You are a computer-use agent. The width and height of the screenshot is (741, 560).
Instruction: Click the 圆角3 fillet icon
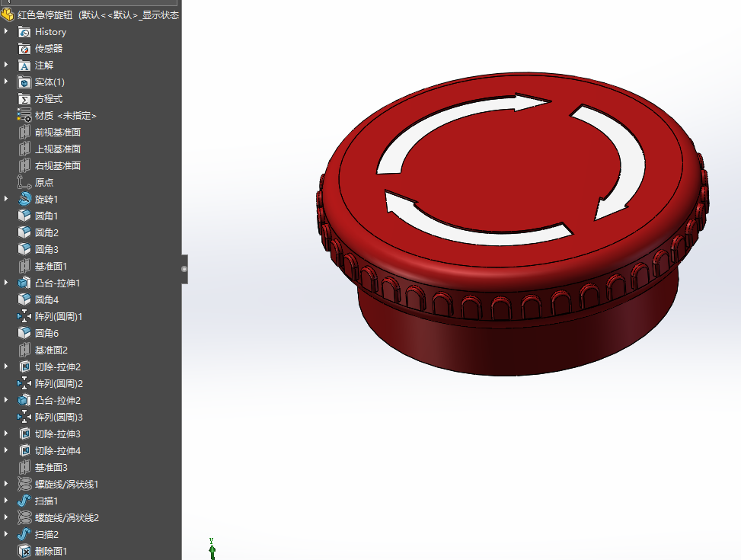tap(24, 249)
